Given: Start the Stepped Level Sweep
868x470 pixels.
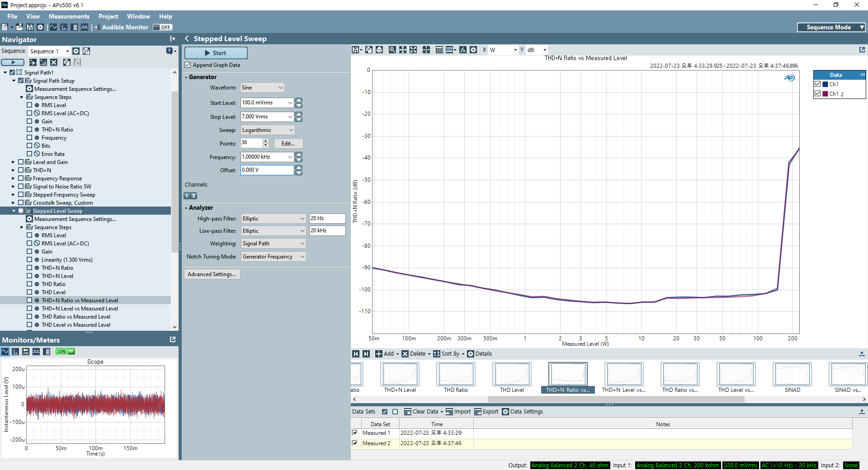Looking at the screenshot, I should [x=216, y=53].
